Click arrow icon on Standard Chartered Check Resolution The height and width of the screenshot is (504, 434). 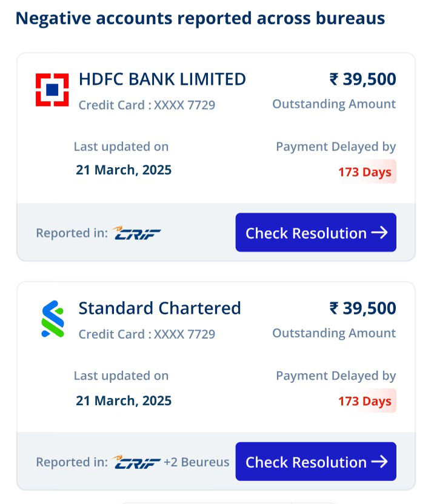379,462
